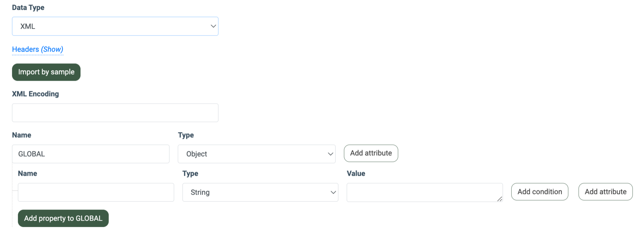The height and width of the screenshot is (235, 644).
Task: Add attribute to the String property row
Action: [605, 192]
